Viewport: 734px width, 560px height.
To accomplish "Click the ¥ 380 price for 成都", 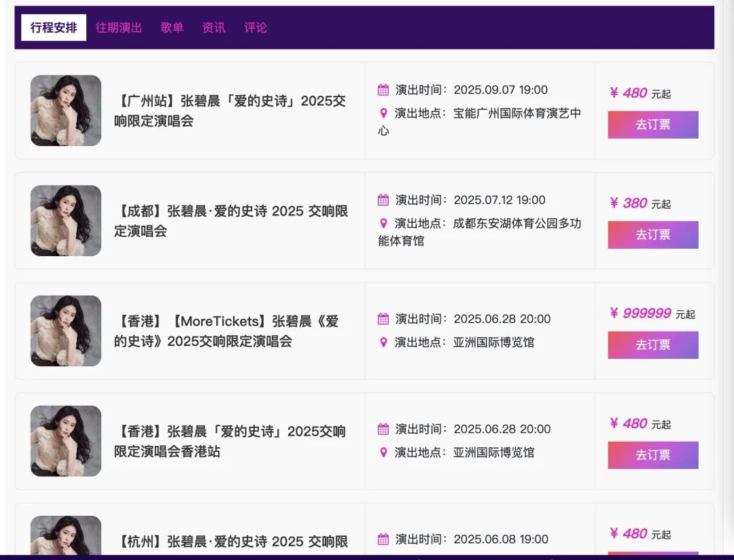I will (628, 203).
